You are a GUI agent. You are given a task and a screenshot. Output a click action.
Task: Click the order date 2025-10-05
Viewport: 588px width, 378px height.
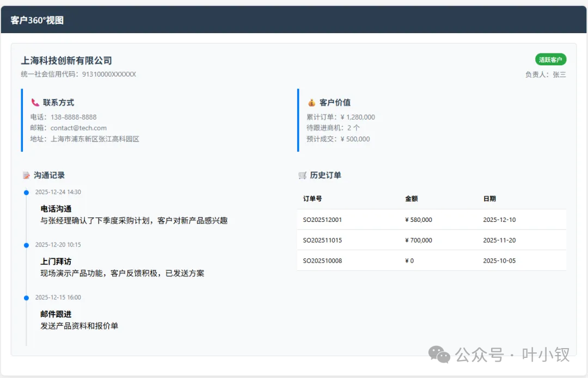pyautogui.click(x=499, y=261)
